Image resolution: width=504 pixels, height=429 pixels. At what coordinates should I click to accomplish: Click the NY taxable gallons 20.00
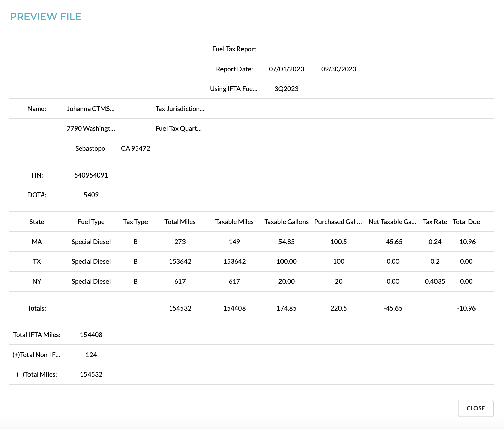[x=287, y=281]
